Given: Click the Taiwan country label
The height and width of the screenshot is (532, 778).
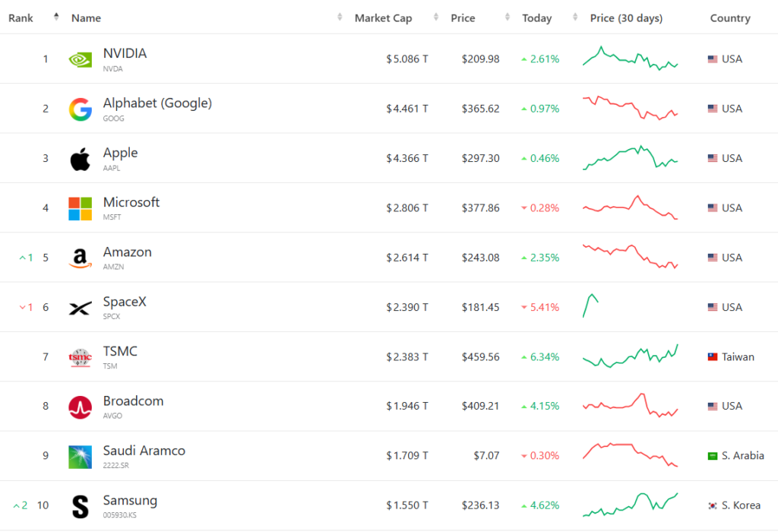Looking at the screenshot, I should click(x=738, y=356).
